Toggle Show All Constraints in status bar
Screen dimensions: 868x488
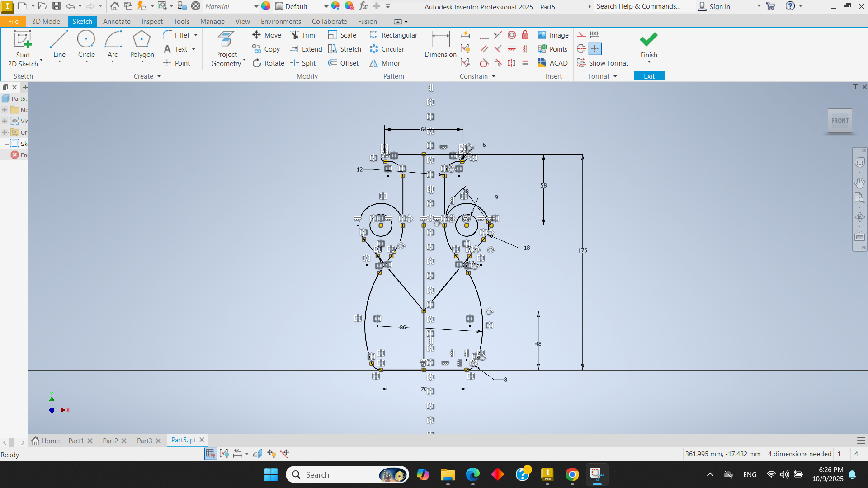click(224, 454)
